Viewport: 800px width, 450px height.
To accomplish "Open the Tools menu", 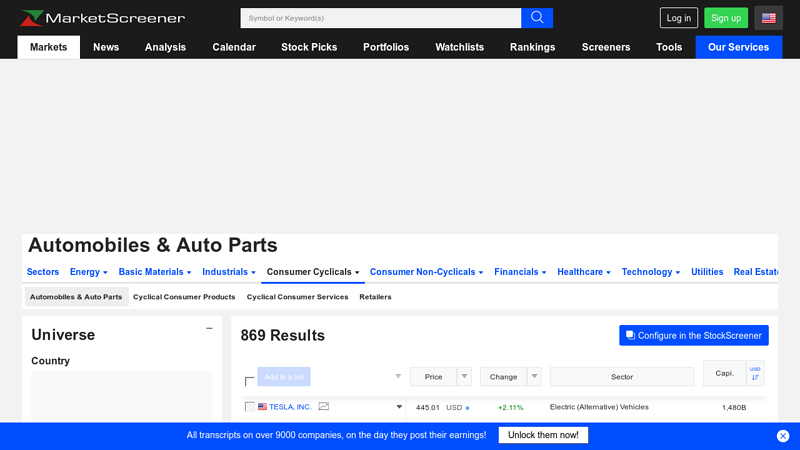I will pos(669,47).
